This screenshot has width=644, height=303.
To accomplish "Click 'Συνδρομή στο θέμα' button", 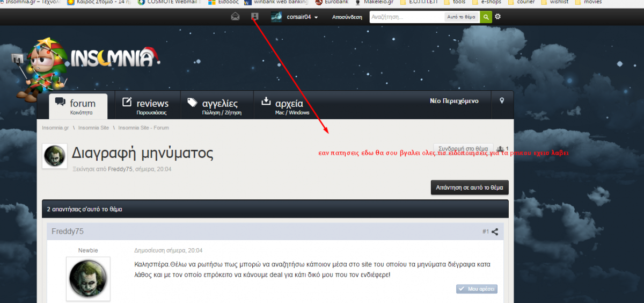I will (463, 149).
